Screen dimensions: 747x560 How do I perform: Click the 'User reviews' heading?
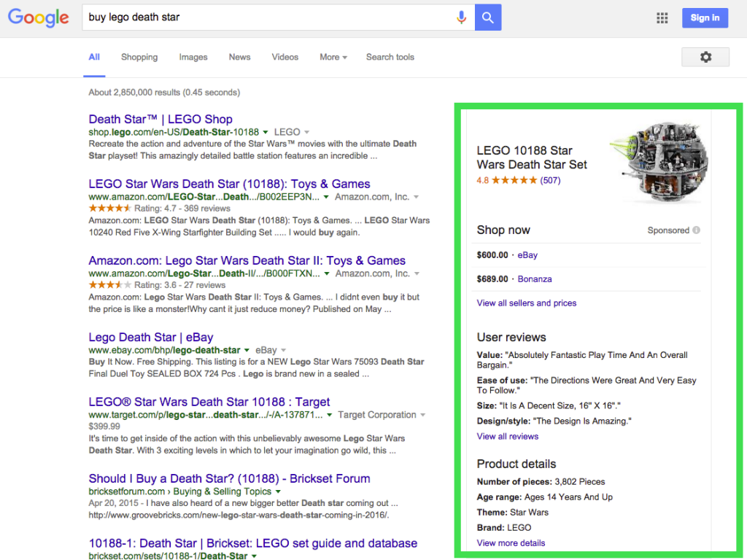[x=511, y=337]
